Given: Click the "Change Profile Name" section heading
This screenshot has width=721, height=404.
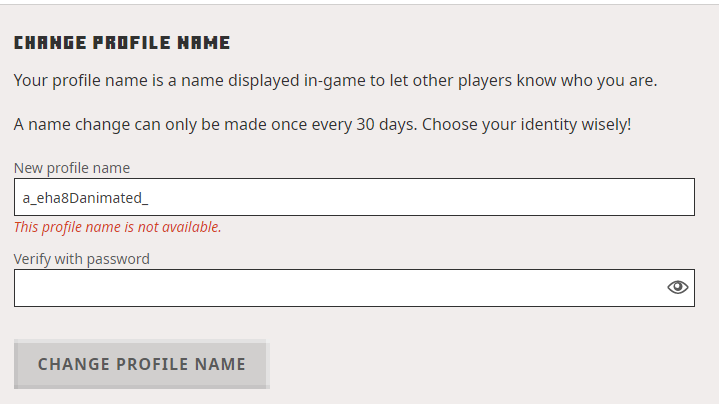Looking at the screenshot, I should (x=122, y=43).
